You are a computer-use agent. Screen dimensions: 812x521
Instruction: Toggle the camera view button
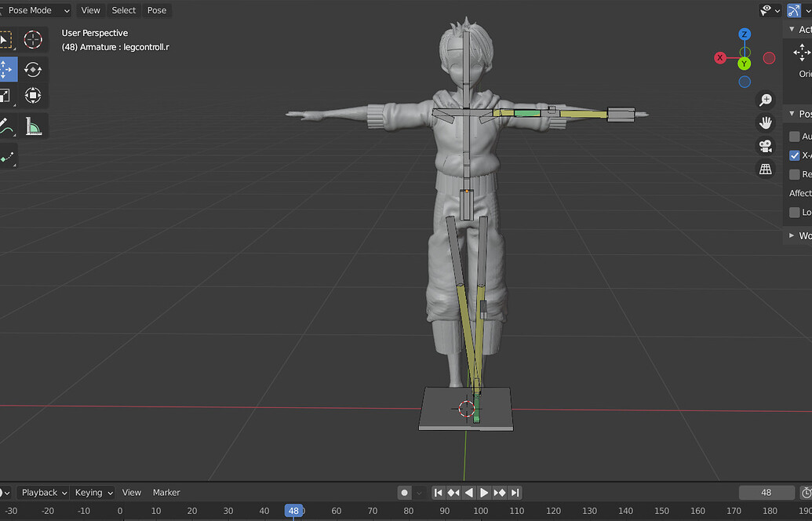(766, 146)
